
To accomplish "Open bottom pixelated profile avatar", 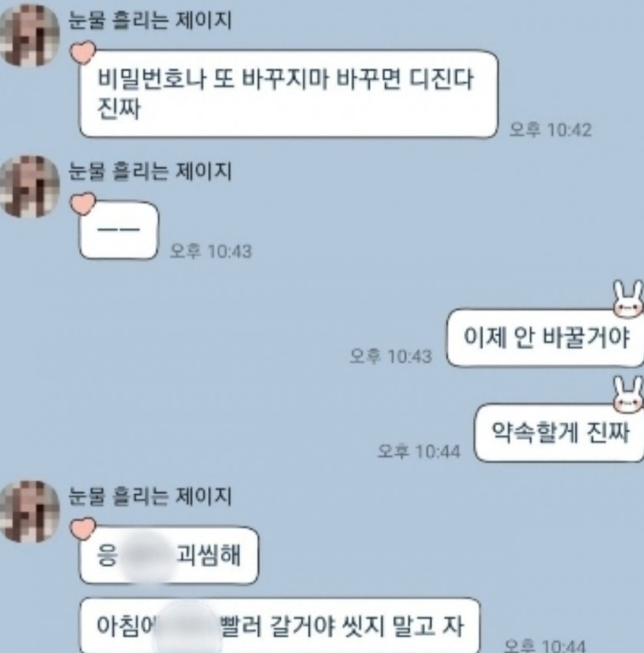I will (x=28, y=511).
